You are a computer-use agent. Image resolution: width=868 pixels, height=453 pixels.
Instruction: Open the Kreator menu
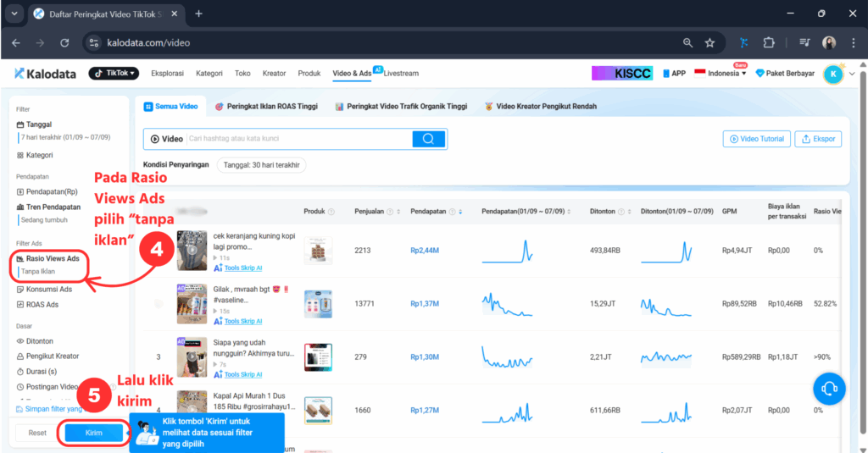274,73
